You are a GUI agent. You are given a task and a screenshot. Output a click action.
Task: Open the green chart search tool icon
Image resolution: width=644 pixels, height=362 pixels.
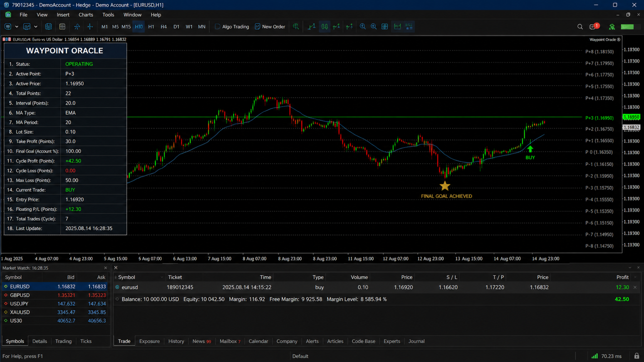click(x=296, y=27)
